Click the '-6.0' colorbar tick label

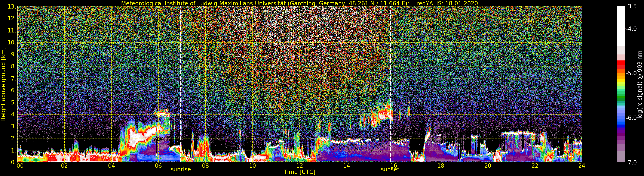(631, 118)
